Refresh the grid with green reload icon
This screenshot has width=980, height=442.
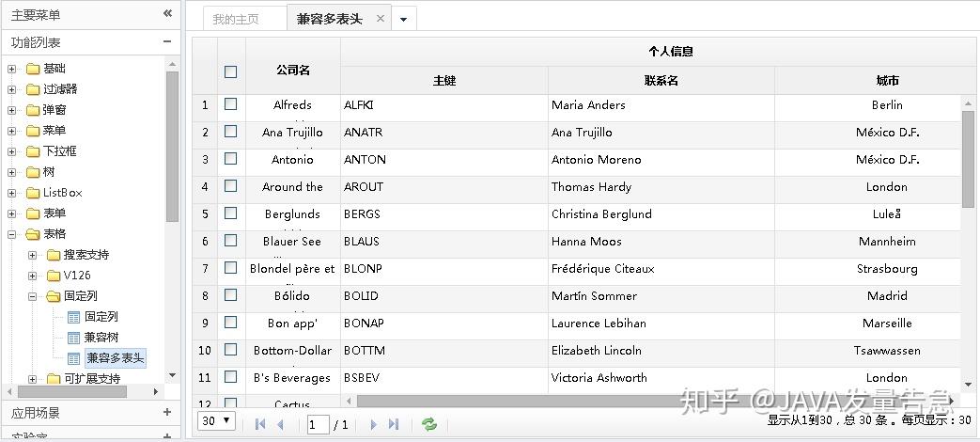[x=429, y=424]
